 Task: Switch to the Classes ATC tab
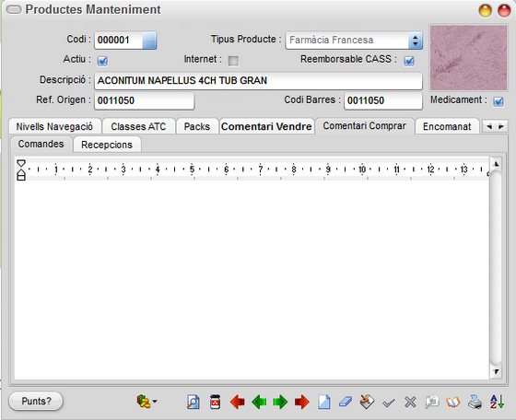(138, 126)
